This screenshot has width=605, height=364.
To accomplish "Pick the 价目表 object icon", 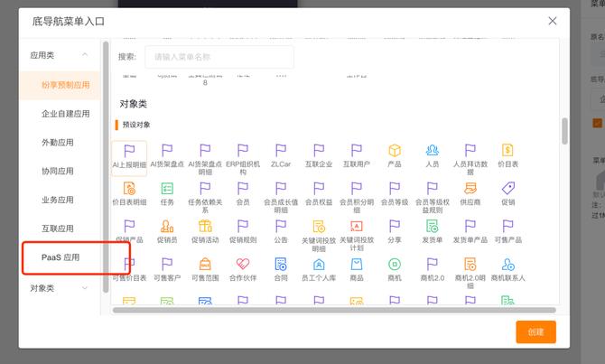I will 507,151.
